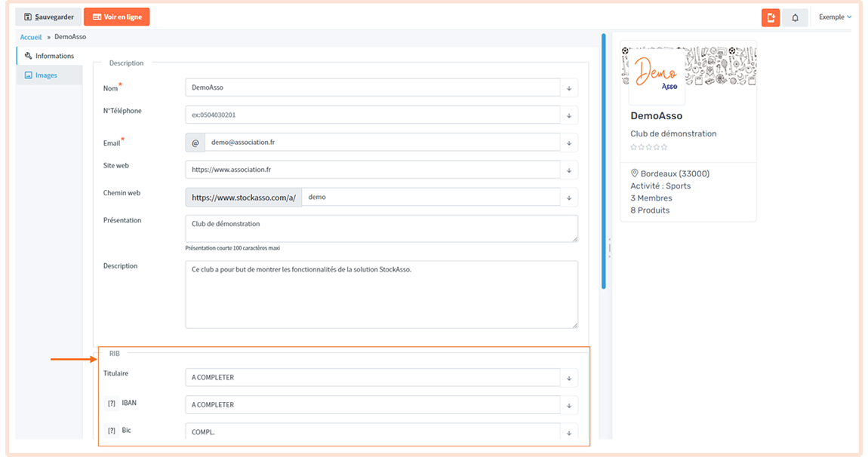
Task: Click the Présentation text area
Action: (x=381, y=228)
